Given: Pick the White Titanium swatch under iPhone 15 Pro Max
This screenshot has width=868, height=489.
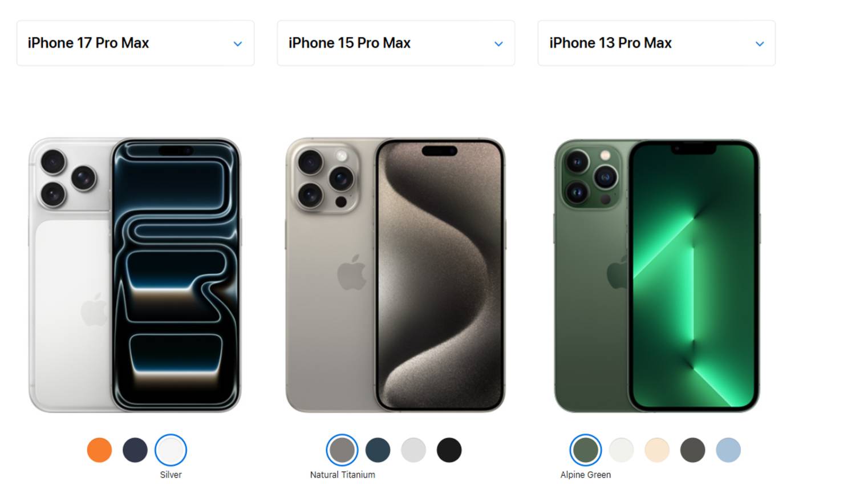Looking at the screenshot, I should pos(413,450).
